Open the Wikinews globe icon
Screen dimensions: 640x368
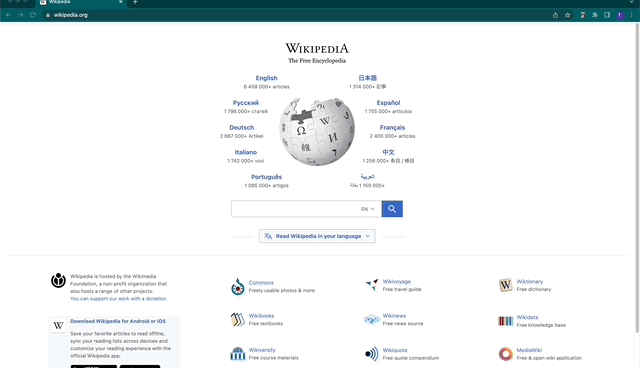click(x=371, y=319)
